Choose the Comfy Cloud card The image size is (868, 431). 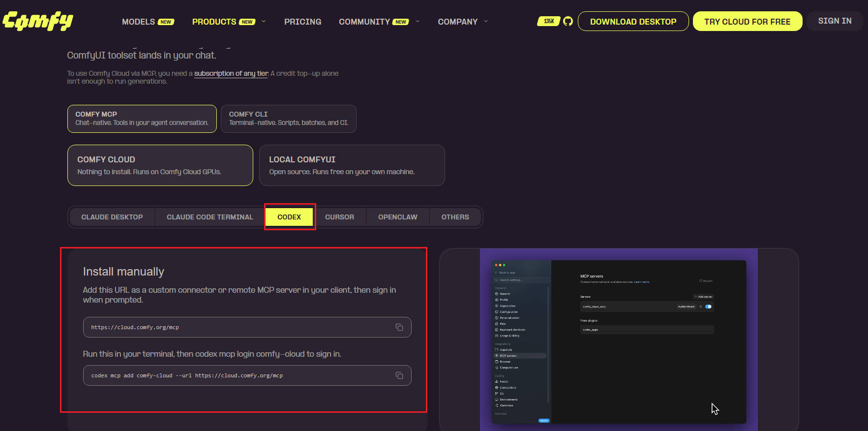pyautogui.click(x=160, y=165)
